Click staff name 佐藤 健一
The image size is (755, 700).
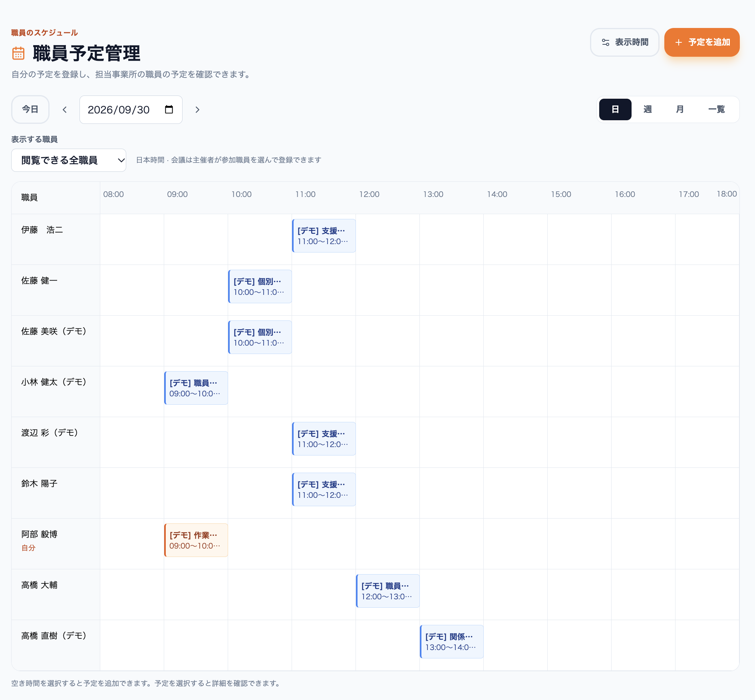(x=39, y=280)
